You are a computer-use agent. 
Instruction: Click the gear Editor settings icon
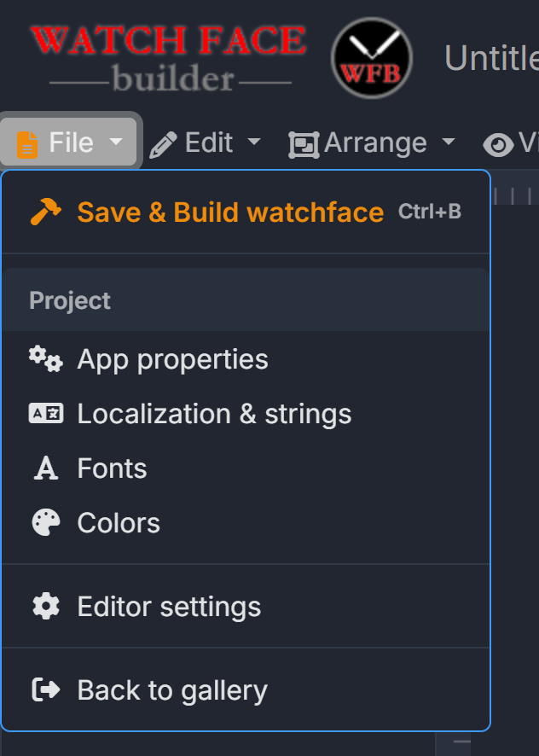click(46, 607)
